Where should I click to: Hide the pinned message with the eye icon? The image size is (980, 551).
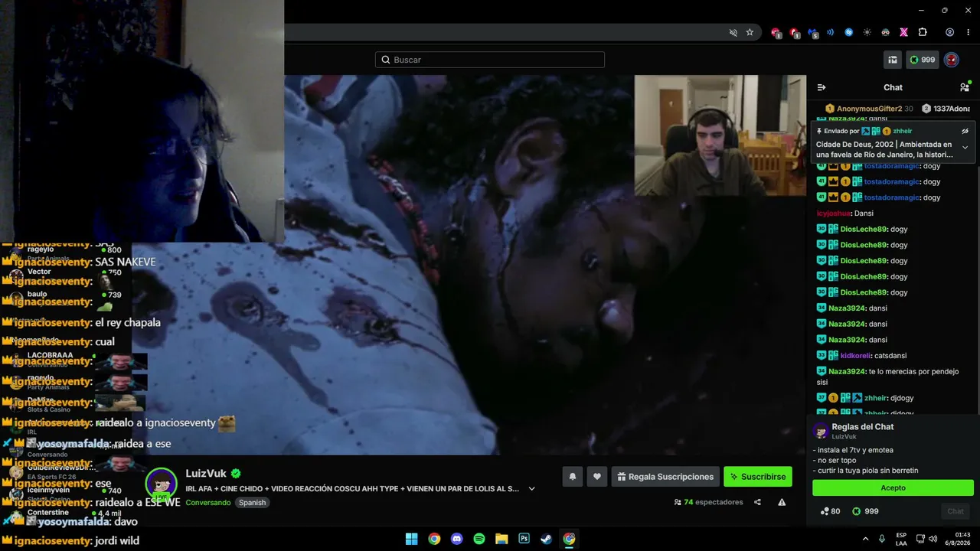tap(965, 131)
